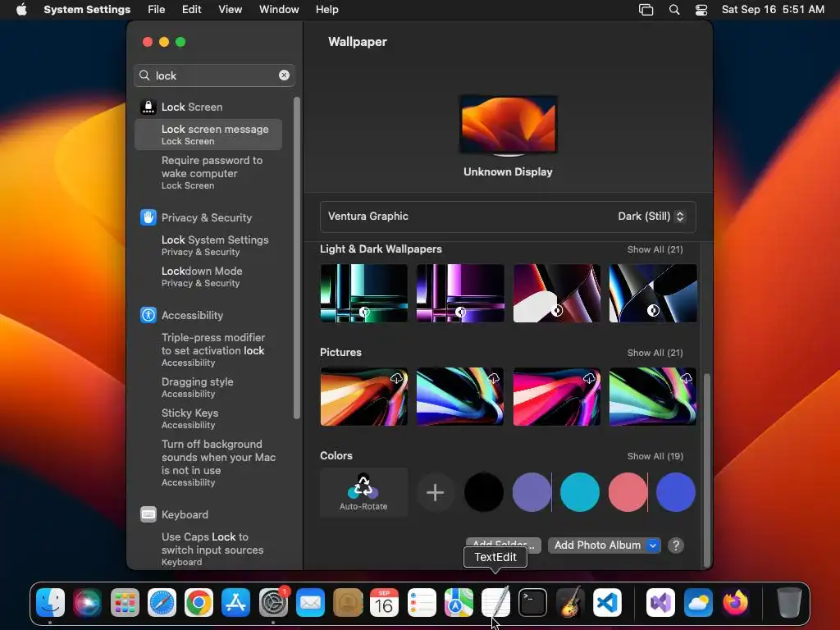Click in the search field containing lock
Viewport: 840px width, 630px height.
(214, 75)
